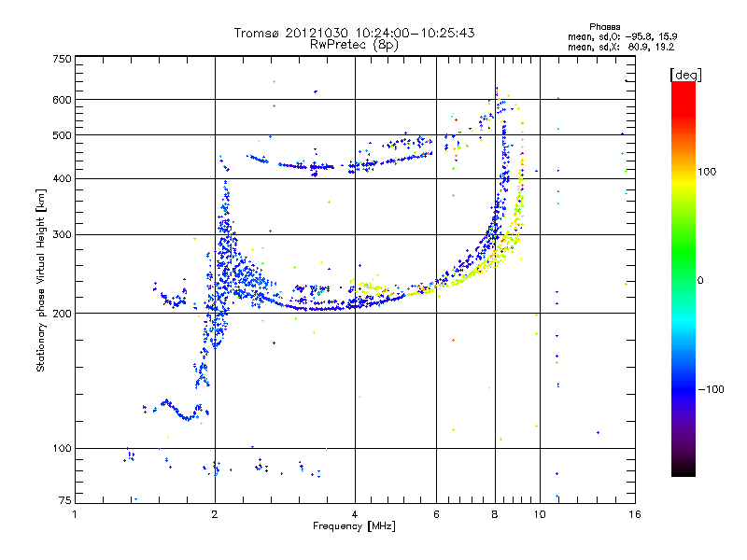The width and height of the screenshot is (747, 560).
Task: Click the y-axis tick label '200'
Action: [62, 314]
